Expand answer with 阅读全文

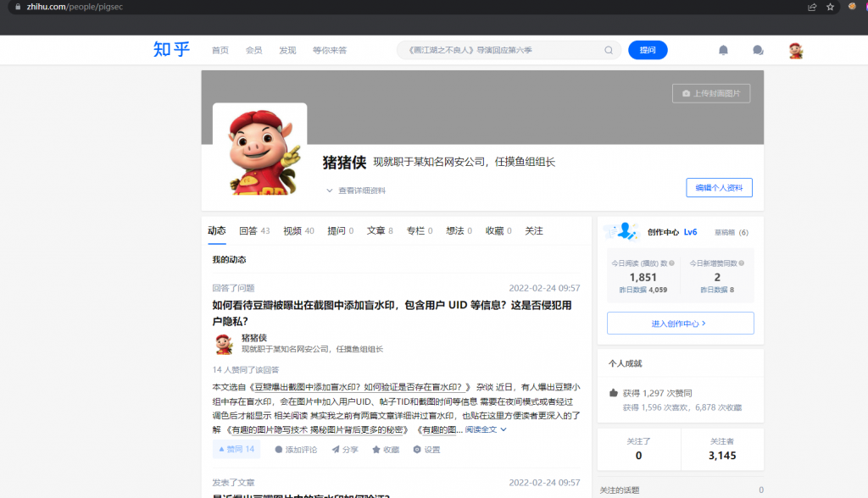(486, 429)
